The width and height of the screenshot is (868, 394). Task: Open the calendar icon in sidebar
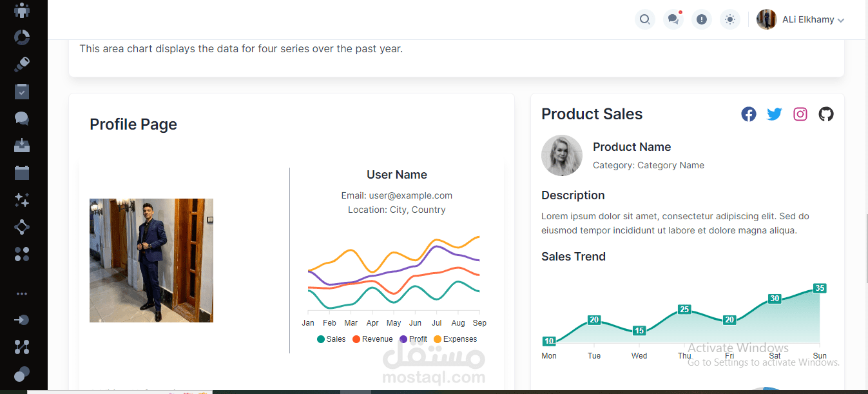pyautogui.click(x=22, y=172)
